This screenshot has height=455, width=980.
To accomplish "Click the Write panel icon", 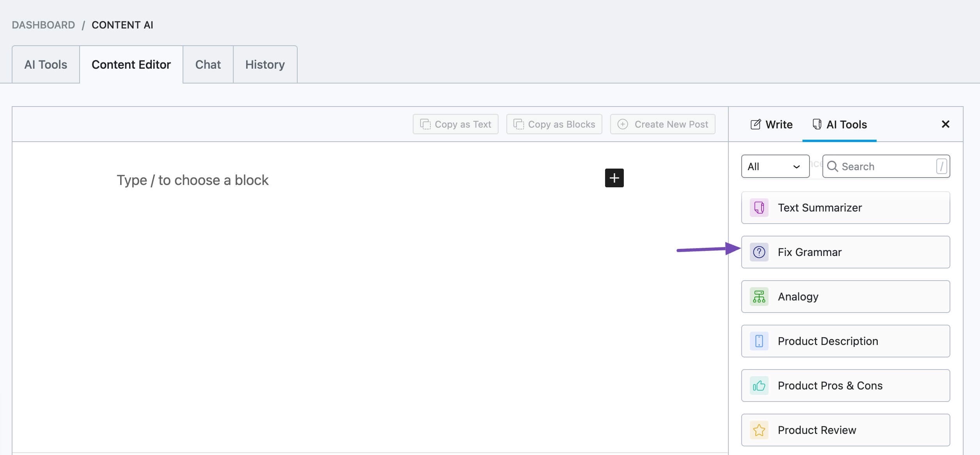I will click(755, 124).
